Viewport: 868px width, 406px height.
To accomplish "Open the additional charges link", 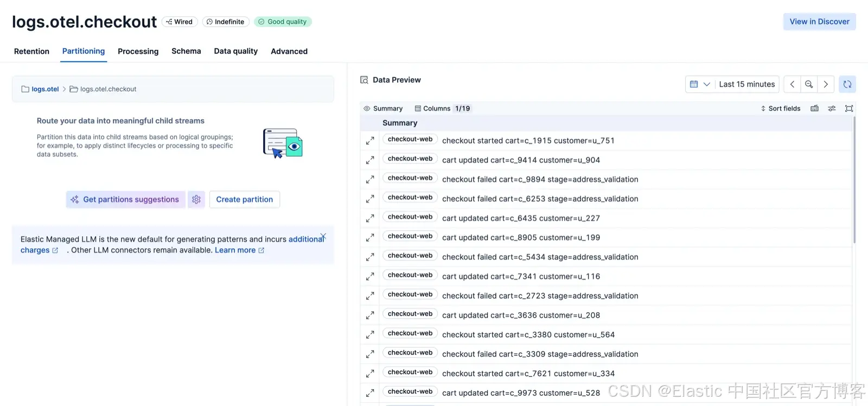I will coord(307,239).
